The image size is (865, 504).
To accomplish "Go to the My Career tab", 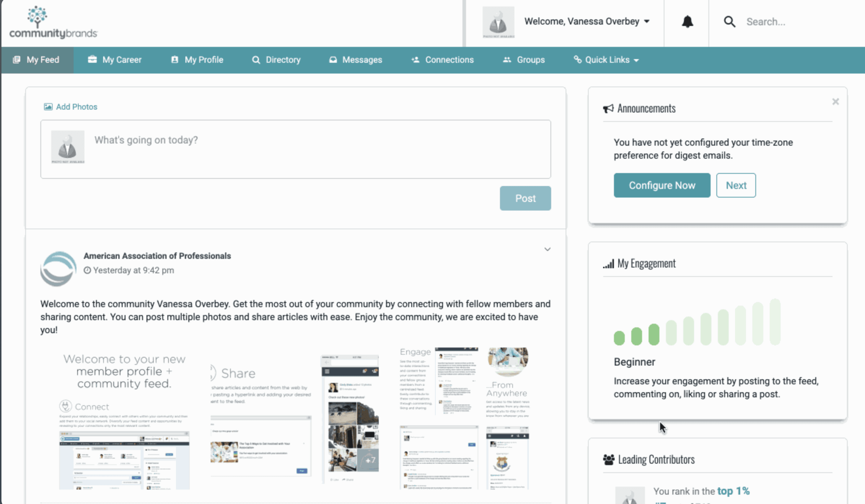I will (x=115, y=60).
